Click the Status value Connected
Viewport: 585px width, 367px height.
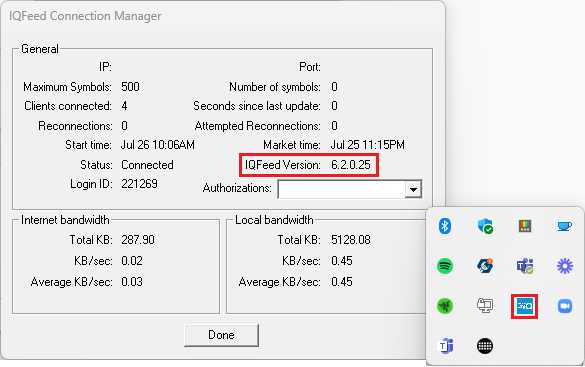147,164
